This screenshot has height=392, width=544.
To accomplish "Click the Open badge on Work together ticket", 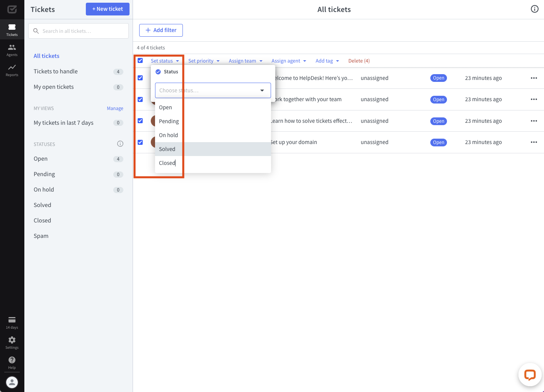I will tap(438, 99).
